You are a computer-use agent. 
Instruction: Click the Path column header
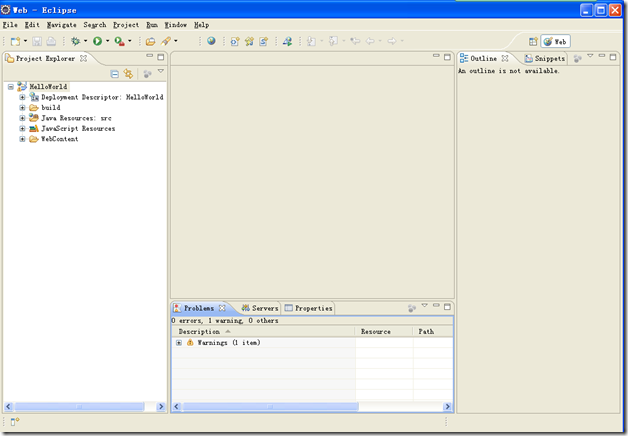pos(433,332)
